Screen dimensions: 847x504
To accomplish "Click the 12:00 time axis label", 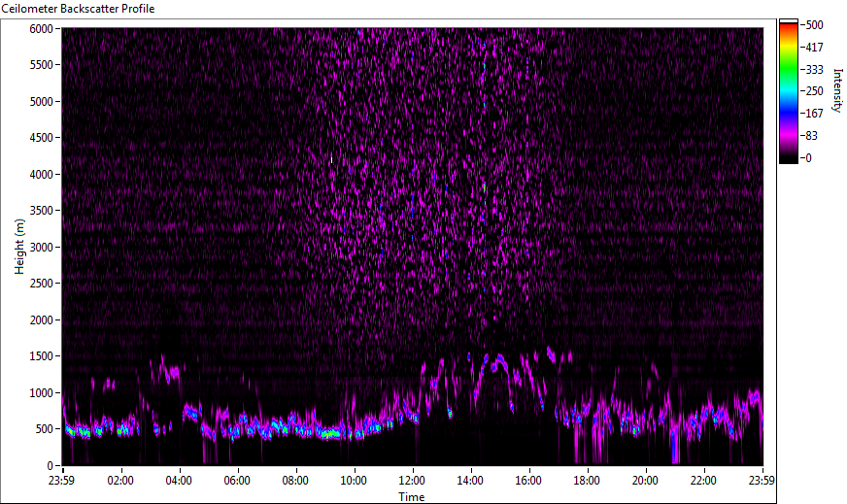I will (x=412, y=481).
